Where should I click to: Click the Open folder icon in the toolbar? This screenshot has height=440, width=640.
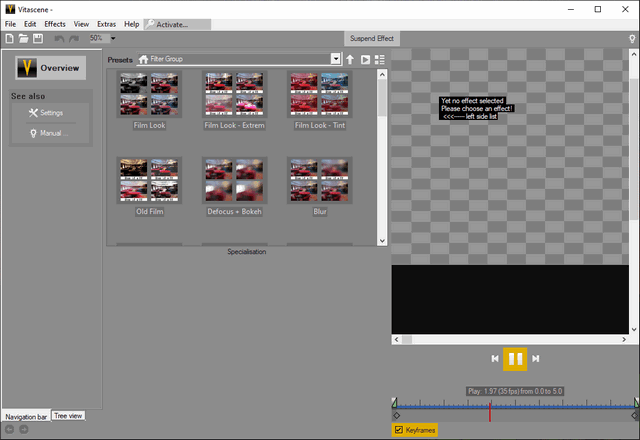[23, 38]
